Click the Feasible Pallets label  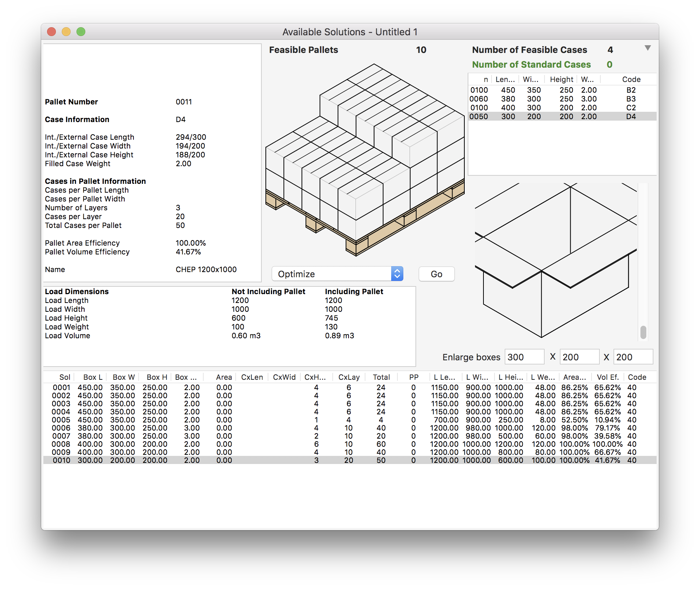pyautogui.click(x=303, y=50)
